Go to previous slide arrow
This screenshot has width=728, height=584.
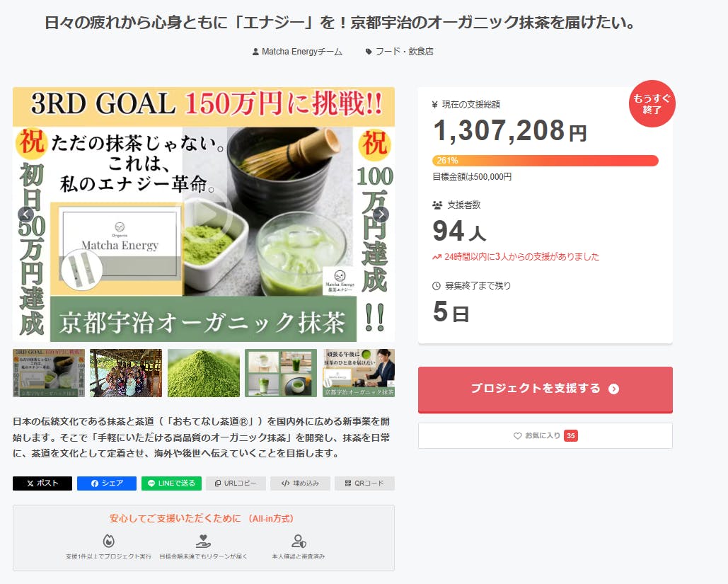pyautogui.click(x=26, y=214)
